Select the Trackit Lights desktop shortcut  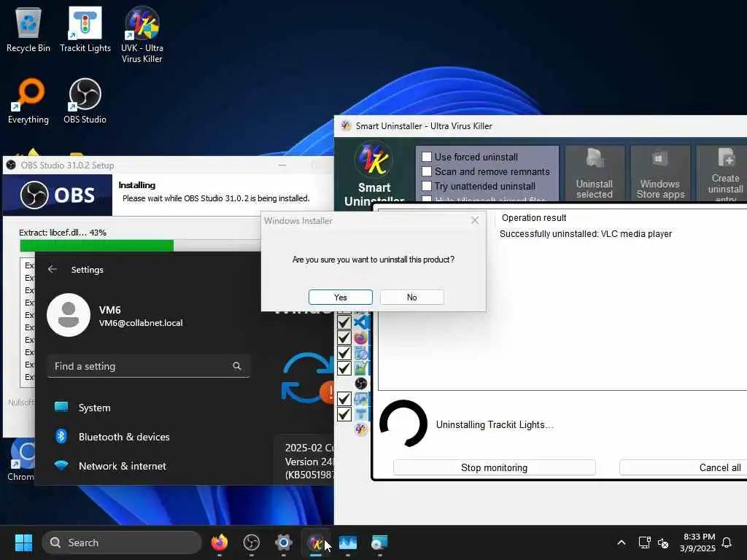click(85, 29)
